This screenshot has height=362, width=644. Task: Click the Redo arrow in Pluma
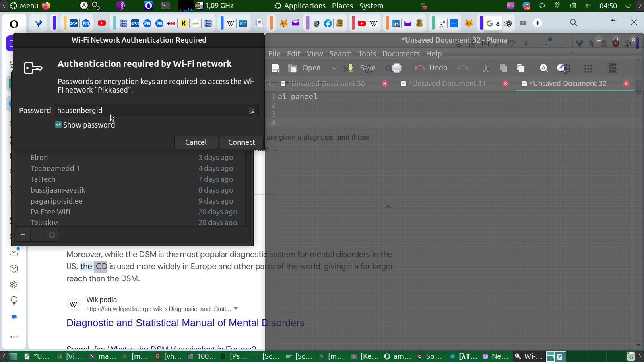click(463, 68)
